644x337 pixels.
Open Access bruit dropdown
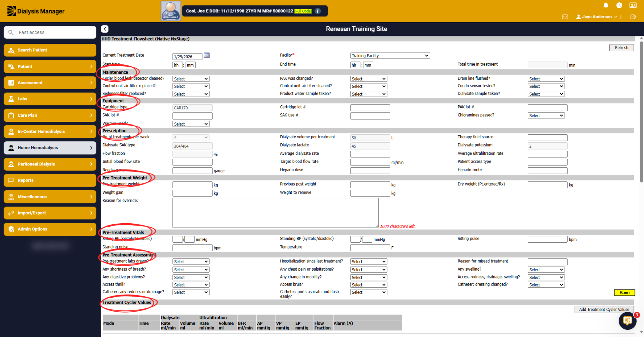tap(368, 285)
